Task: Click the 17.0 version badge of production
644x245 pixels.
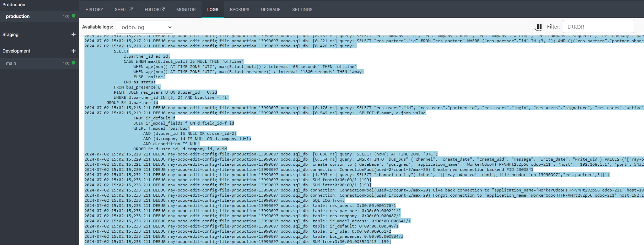Action: click(66, 16)
